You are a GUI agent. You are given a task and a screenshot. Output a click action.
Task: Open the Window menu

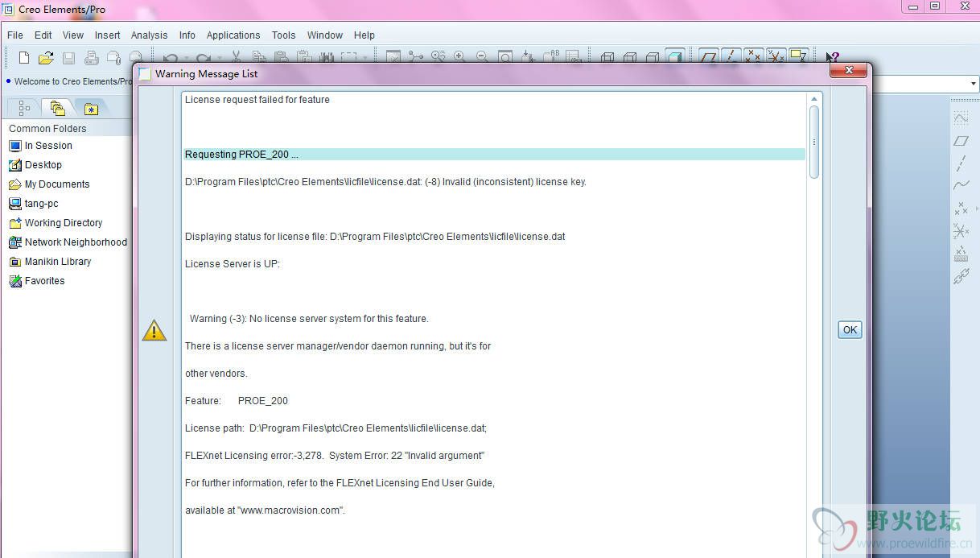325,35
